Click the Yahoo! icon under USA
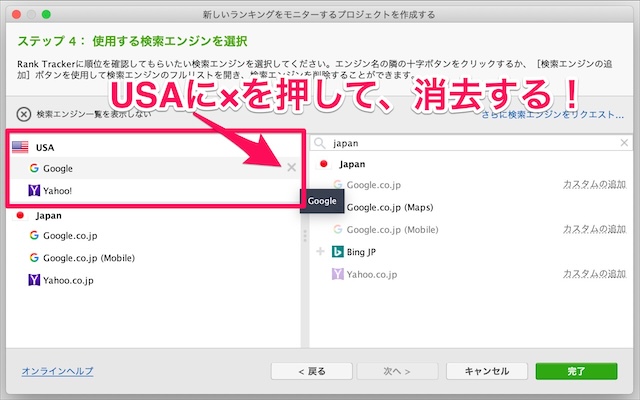The image size is (640, 400). (x=34, y=190)
